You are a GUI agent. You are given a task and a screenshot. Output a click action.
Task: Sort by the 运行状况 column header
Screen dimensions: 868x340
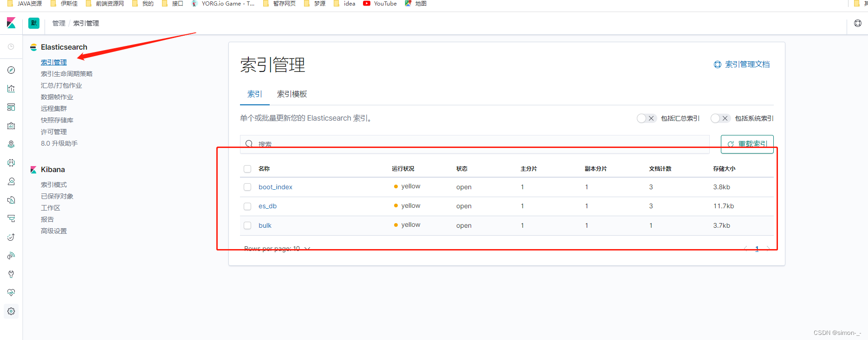403,169
